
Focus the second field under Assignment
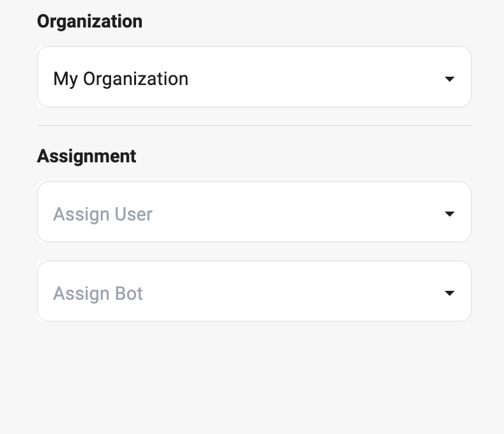click(x=254, y=291)
